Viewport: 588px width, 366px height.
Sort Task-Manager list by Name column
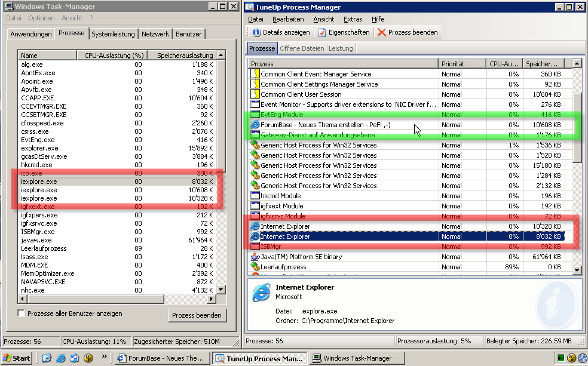[x=47, y=55]
